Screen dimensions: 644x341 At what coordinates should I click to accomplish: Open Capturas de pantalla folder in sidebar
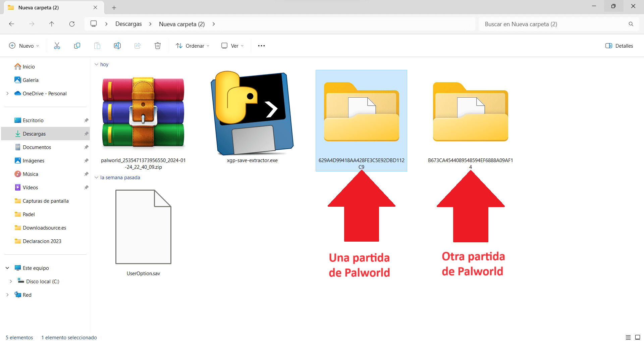(x=46, y=201)
